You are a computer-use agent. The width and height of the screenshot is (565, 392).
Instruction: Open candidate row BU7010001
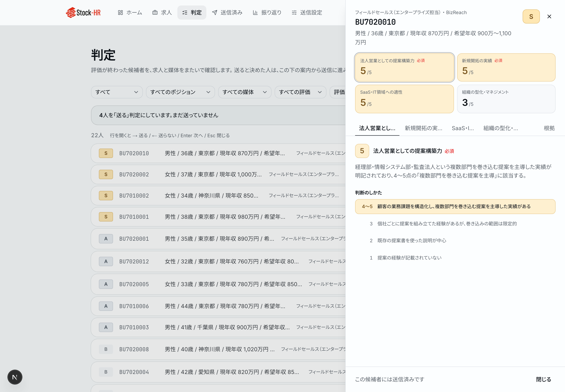coord(218,217)
